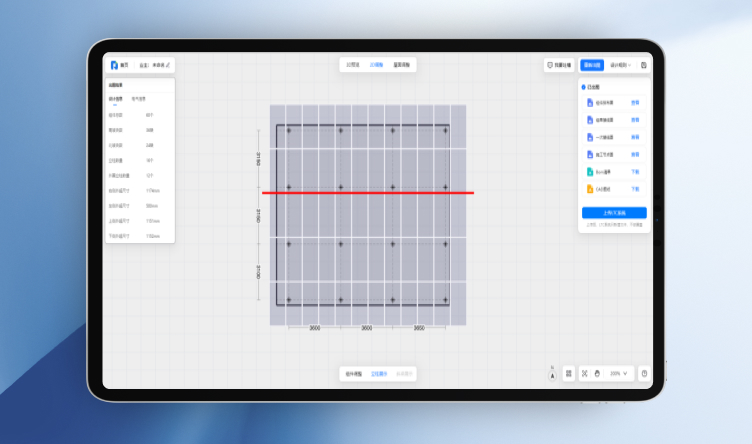Click the pencil icon to edit the project name
Viewport: 752px width, 444px height.
pos(168,65)
